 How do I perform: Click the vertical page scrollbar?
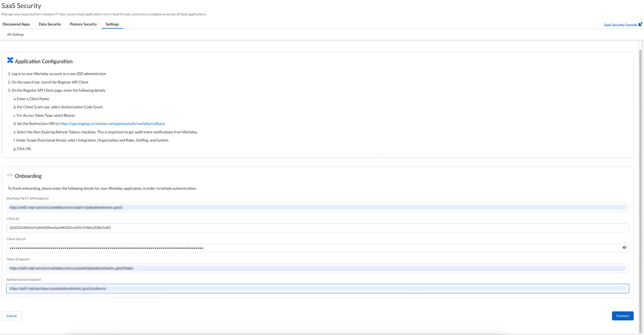tap(640, 175)
